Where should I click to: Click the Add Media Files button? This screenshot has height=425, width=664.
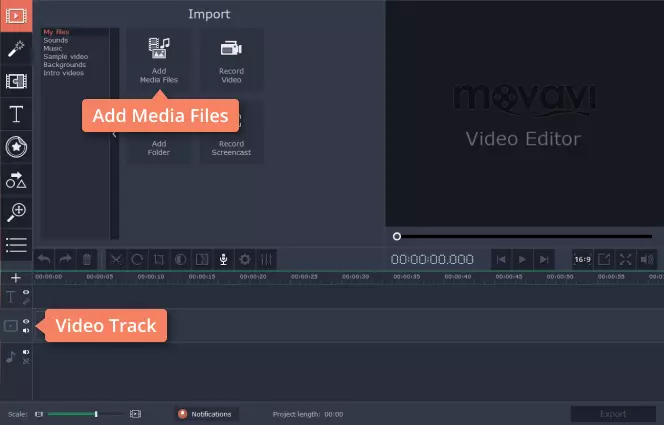point(159,60)
